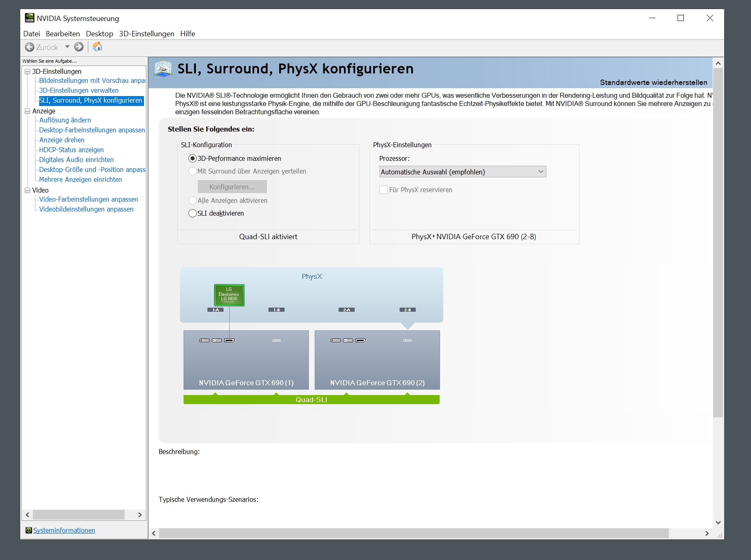
Task: Open the 3D-Einstellungen menu
Action: click(147, 34)
